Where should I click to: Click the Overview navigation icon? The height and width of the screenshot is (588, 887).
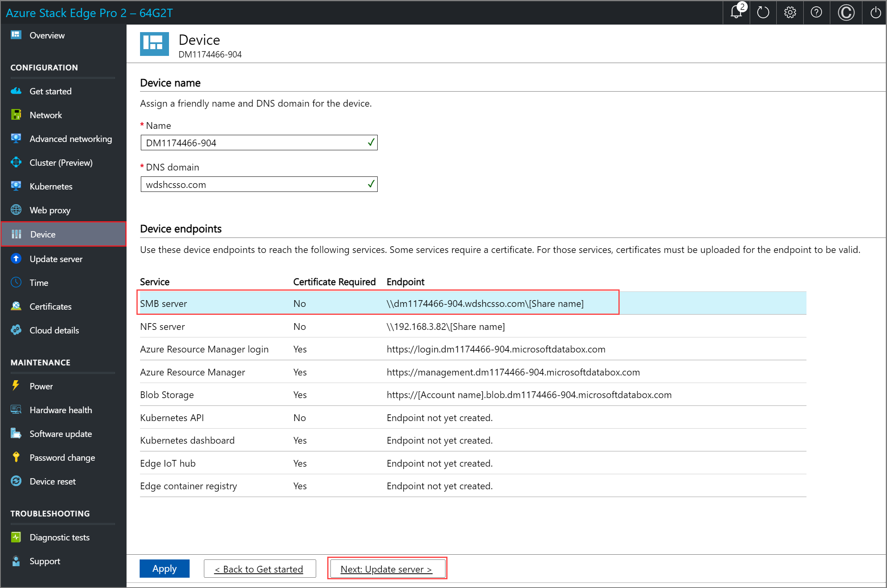[16, 35]
